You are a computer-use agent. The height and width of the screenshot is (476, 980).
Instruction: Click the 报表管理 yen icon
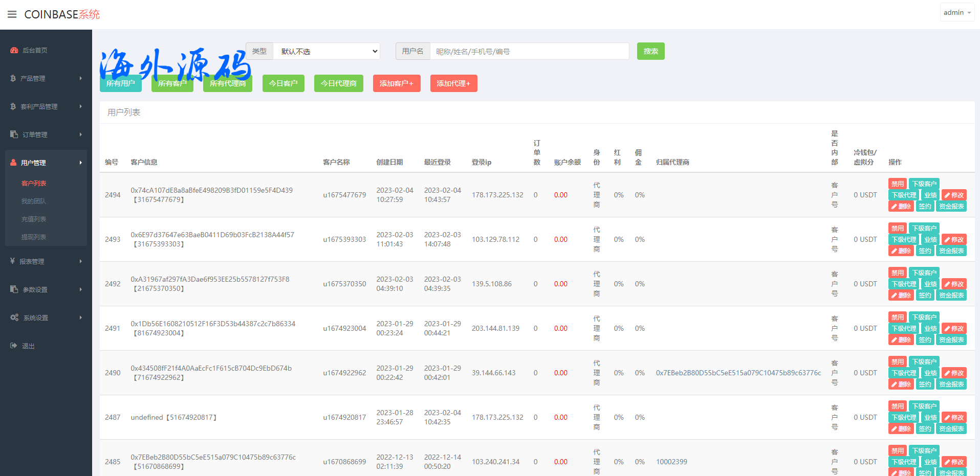pos(12,261)
